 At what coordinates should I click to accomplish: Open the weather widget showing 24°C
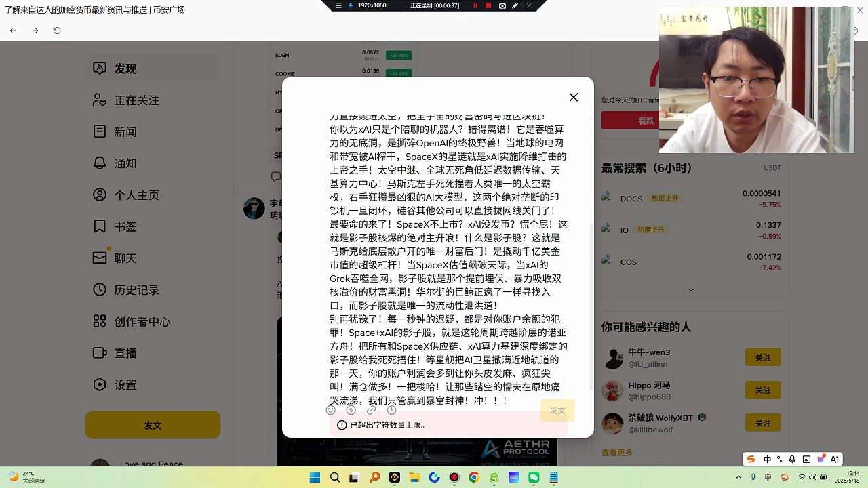[x=27, y=477]
